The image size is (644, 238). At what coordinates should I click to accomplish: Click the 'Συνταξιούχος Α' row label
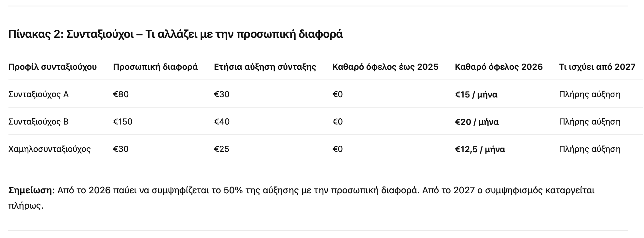click(38, 94)
